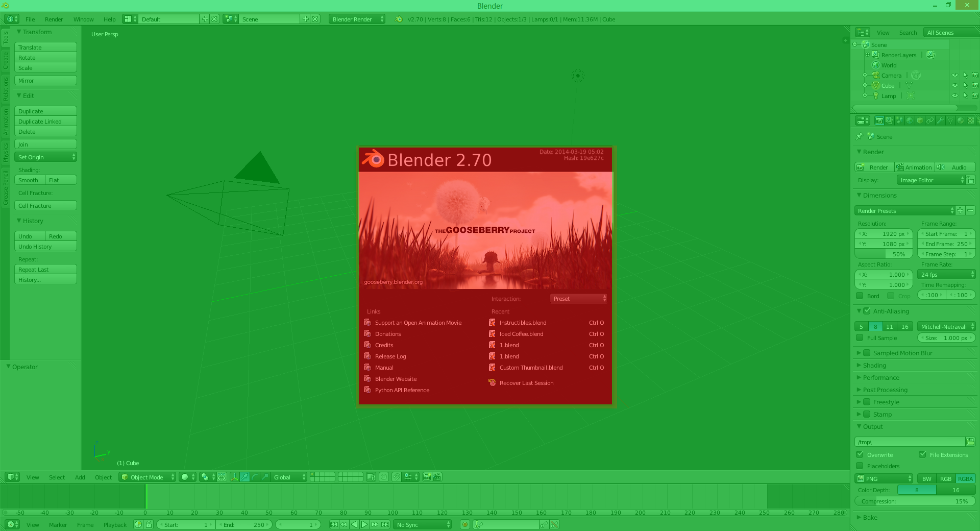Open the Render properties tab

[879, 120]
